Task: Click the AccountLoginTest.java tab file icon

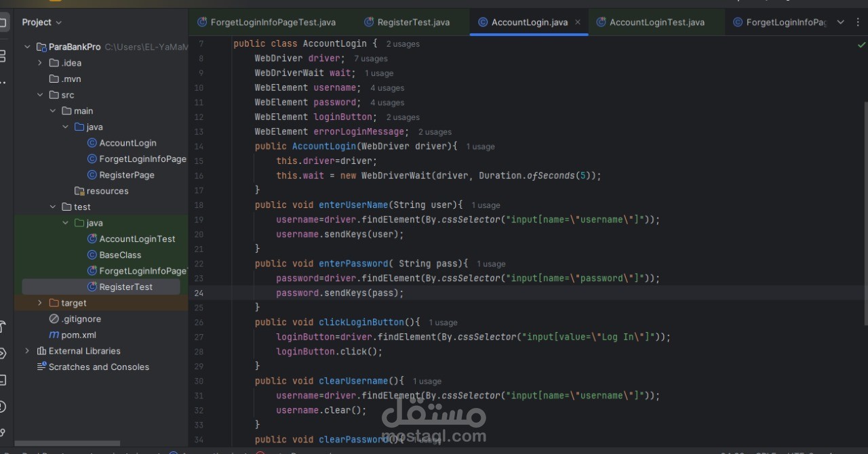Action: [x=601, y=22]
